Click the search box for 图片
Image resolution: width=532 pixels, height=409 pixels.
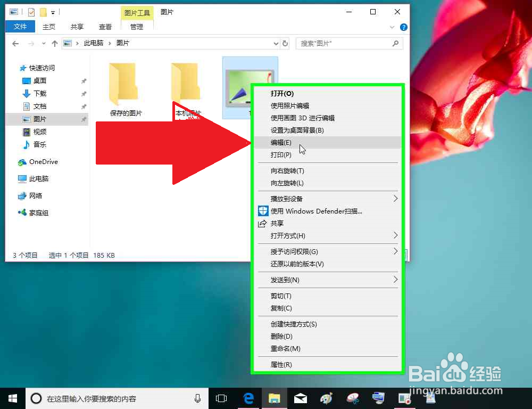click(x=350, y=44)
